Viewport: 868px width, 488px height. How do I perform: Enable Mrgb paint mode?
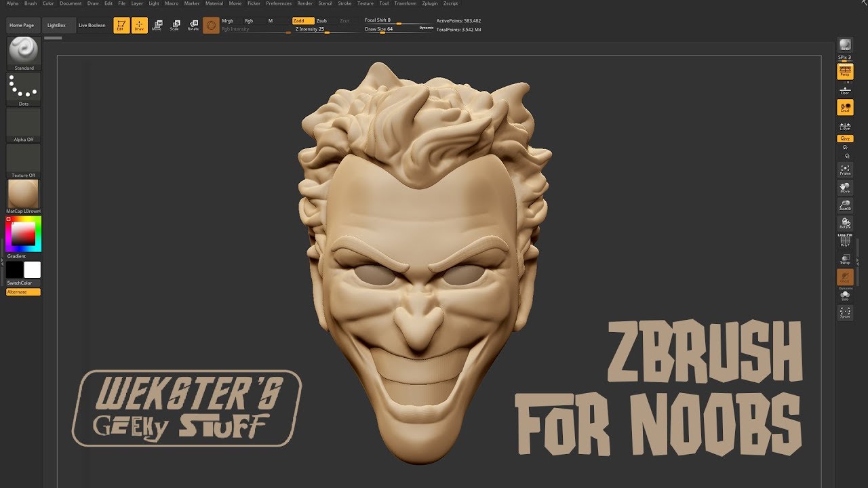coord(229,21)
